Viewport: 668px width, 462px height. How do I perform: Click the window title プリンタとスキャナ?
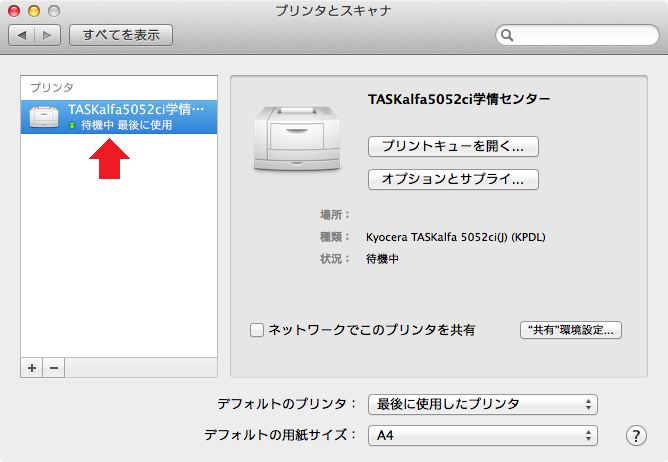pyautogui.click(x=333, y=11)
